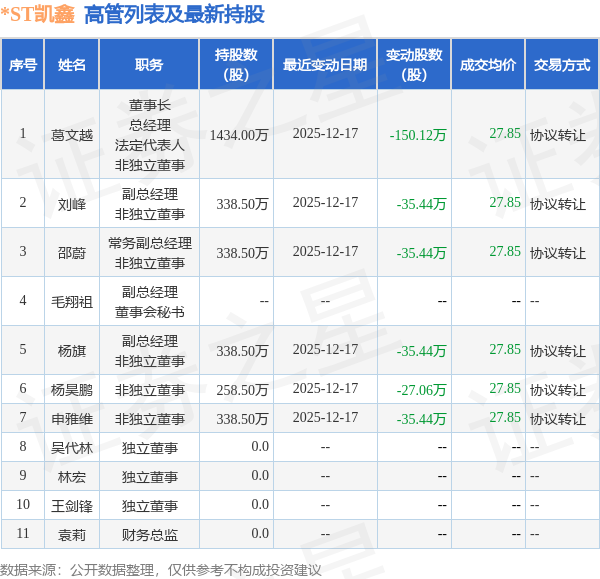
Task: Click the -150.12万 change value
Action: click(417, 135)
